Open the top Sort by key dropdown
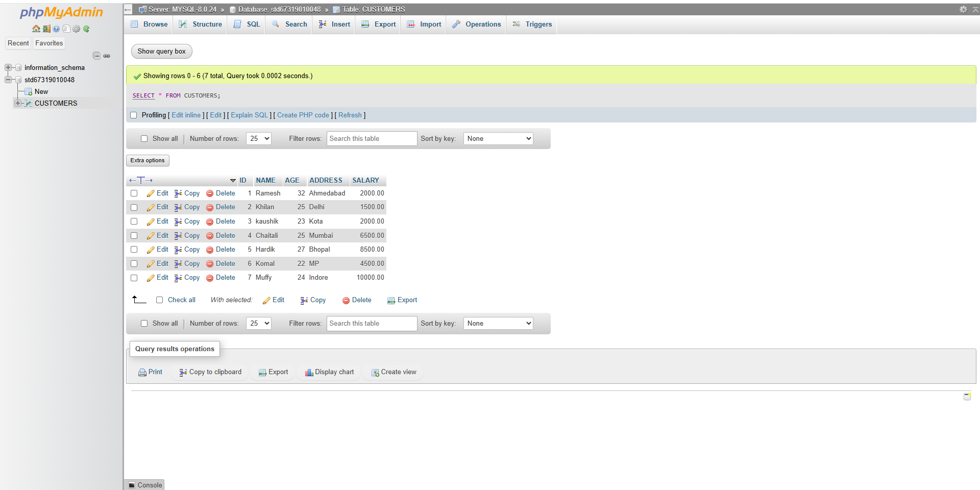This screenshot has width=980, height=490. (498, 139)
